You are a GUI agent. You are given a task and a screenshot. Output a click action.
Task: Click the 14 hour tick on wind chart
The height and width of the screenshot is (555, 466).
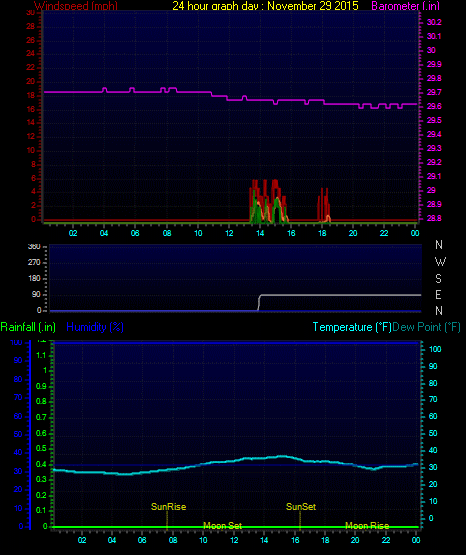point(260,233)
